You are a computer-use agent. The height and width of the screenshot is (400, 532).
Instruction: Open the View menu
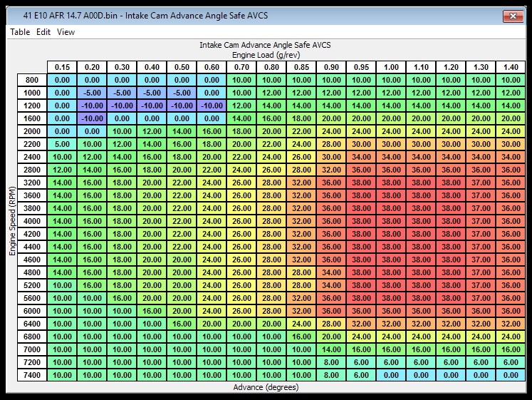(66, 32)
